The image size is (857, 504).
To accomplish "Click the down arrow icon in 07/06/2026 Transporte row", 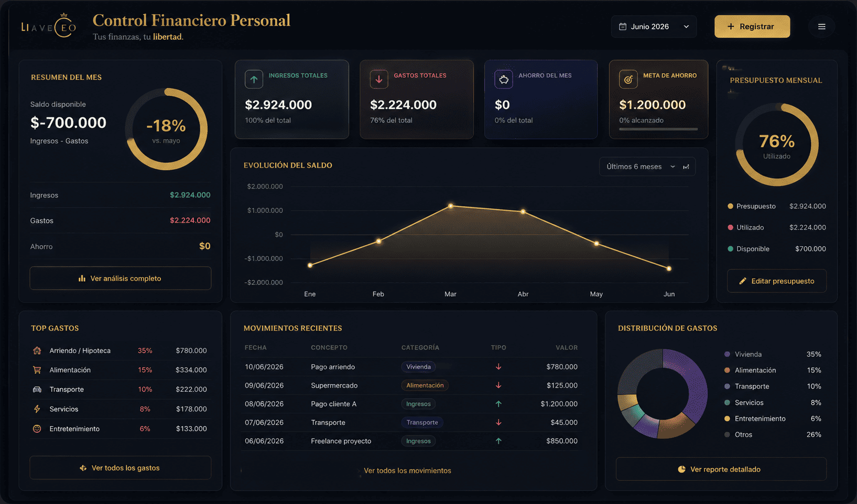I will tap(498, 422).
